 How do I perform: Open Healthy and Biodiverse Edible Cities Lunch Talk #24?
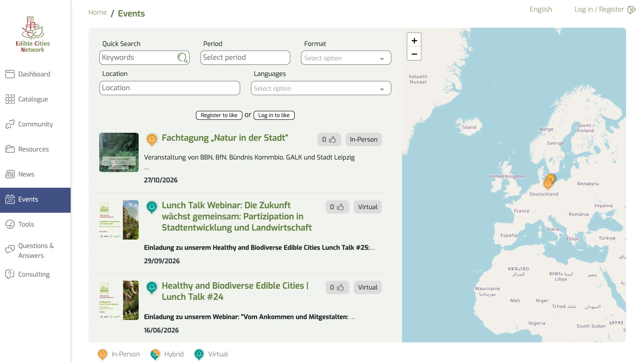[x=235, y=291]
